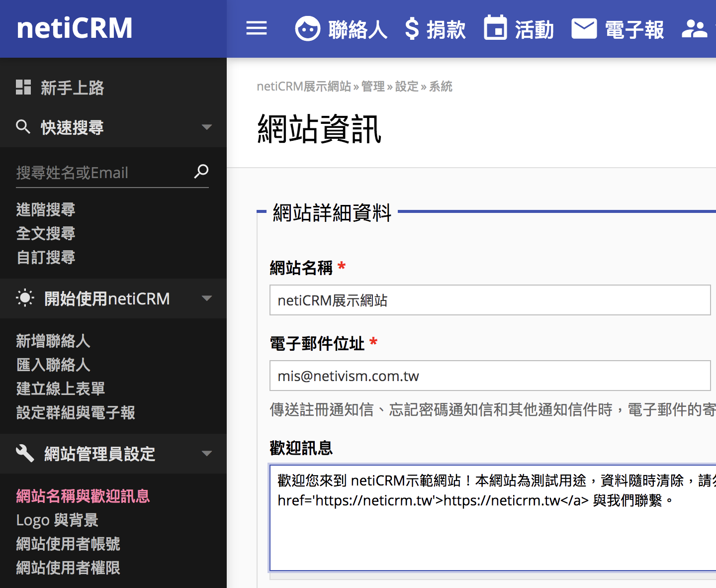Viewport: 716px width, 588px height.
Task: Open the 聯絡人 contacts icon in top navigation
Action: [307, 29]
